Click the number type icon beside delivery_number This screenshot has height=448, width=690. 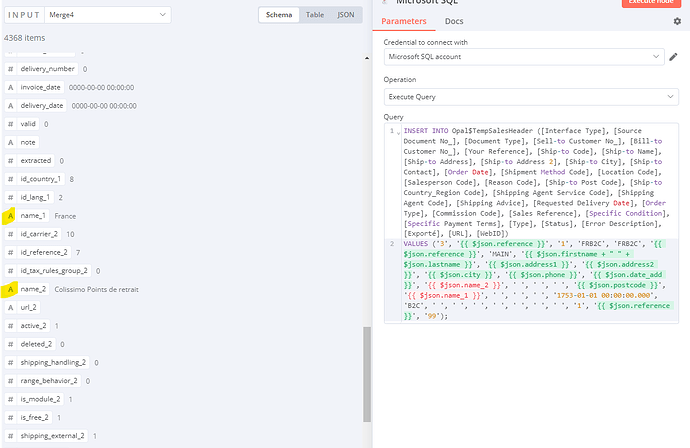pyautogui.click(x=10, y=69)
